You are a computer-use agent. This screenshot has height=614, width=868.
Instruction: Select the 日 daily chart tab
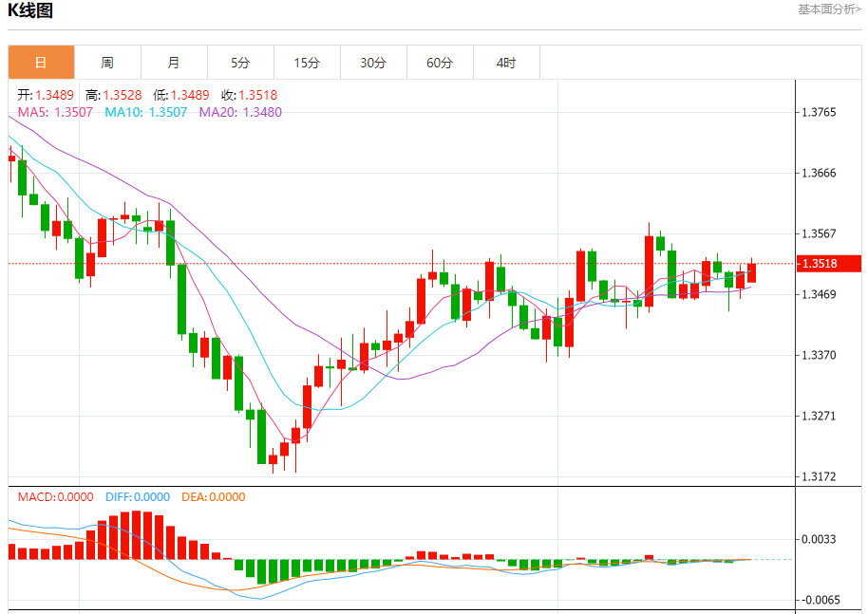[x=41, y=63]
